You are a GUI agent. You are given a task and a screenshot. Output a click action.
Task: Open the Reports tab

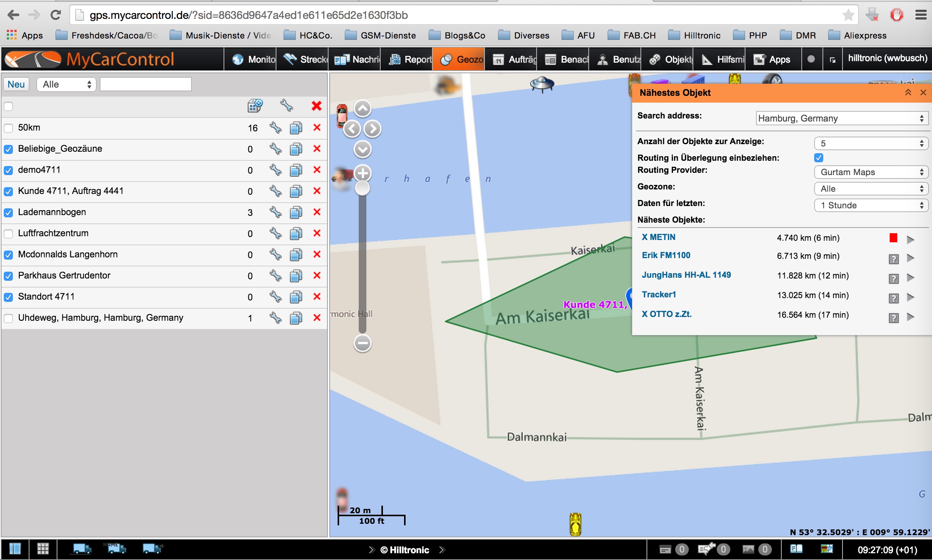407,59
